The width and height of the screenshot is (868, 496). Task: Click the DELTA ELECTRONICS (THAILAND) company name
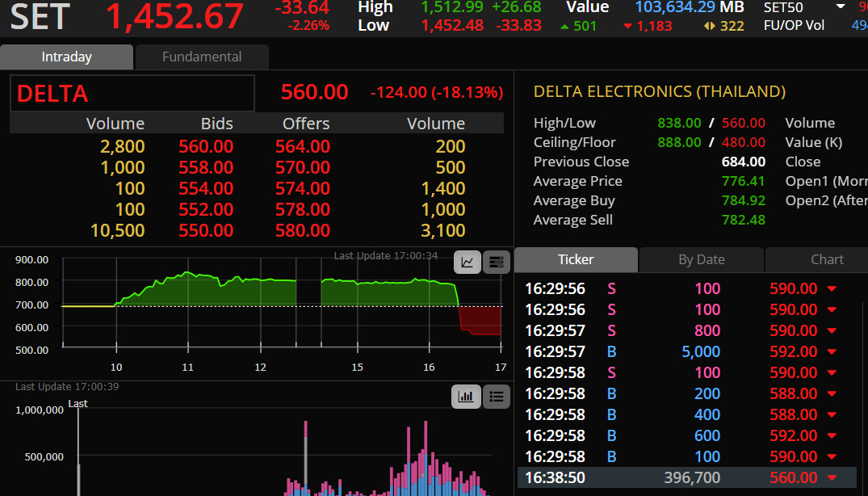(x=660, y=91)
